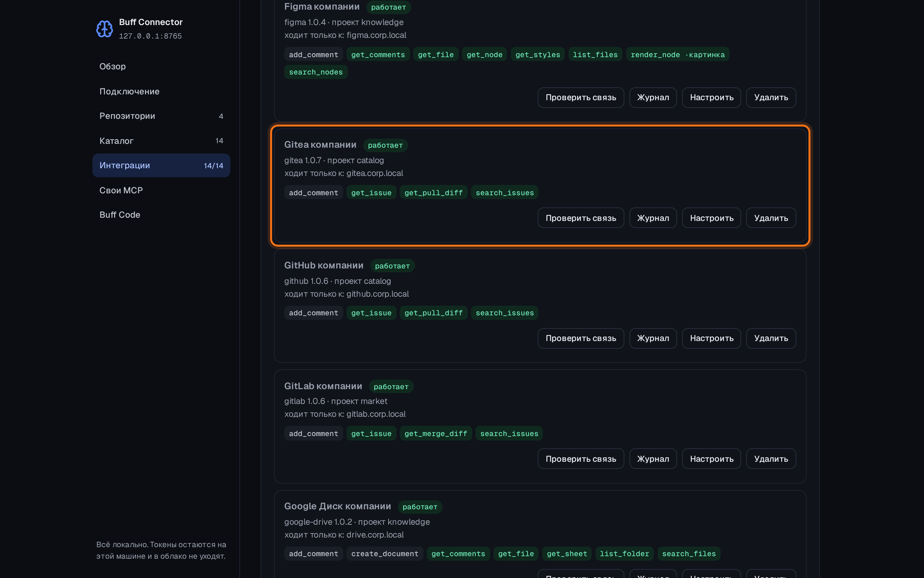This screenshot has height=578, width=924.
Task: Open the Buff Code sidebar item
Action: point(161,215)
